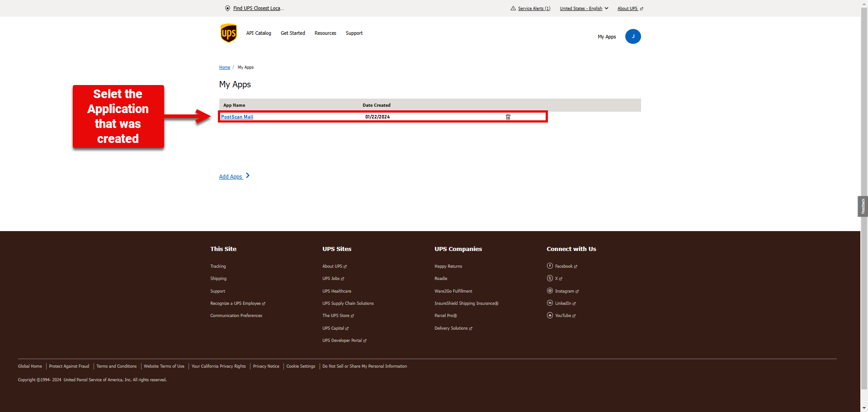The height and width of the screenshot is (412, 868).
Task: Click the Instagram circle icon in footer
Action: click(550, 291)
